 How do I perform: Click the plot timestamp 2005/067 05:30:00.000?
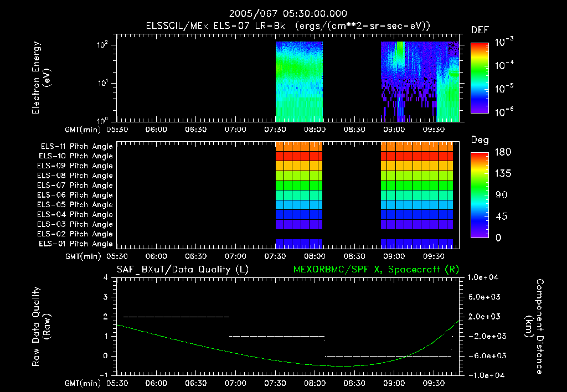click(x=288, y=14)
